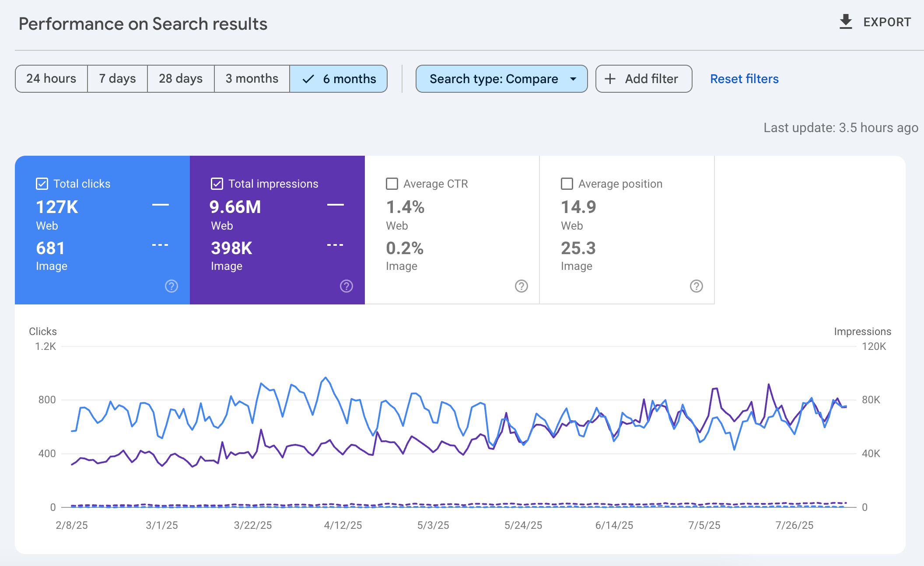Open help icon on Average position card
Image resolution: width=924 pixels, height=566 pixels.
tap(696, 286)
